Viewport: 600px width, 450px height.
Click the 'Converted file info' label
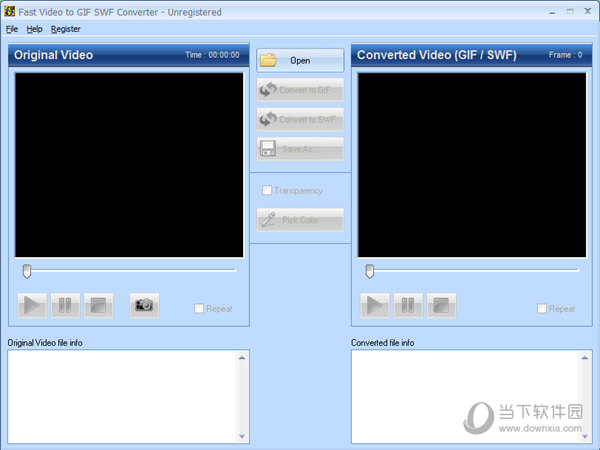[x=383, y=343]
